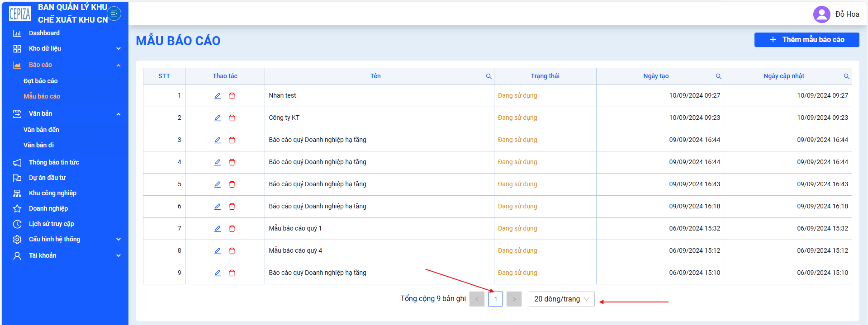The image size is (868, 325).
Task: Edit 'Mẫu báo cáo quý 4' row
Action: [x=218, y=251]
